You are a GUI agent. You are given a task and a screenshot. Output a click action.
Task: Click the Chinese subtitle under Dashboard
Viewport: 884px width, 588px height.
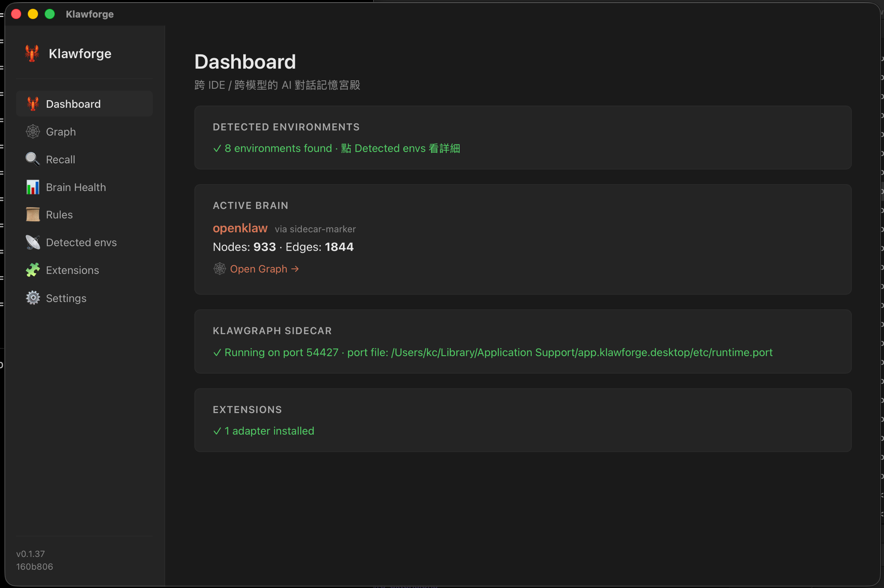277,85
